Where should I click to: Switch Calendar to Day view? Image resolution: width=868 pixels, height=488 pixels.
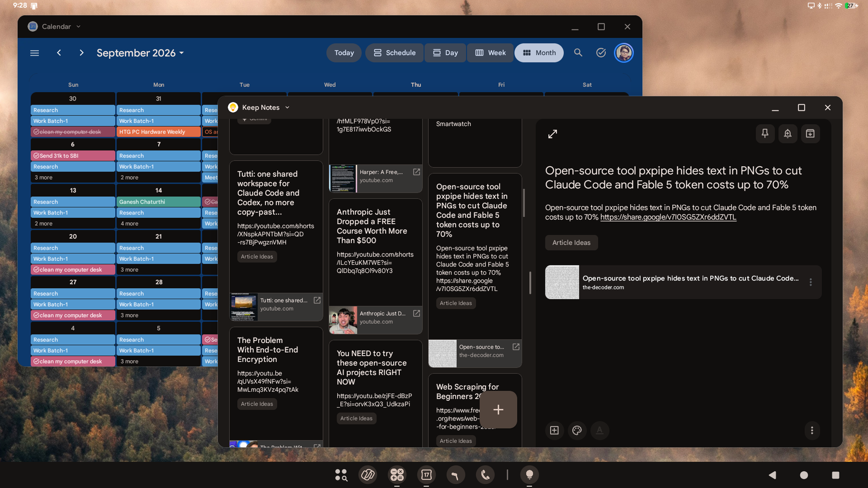click(x=445, y=53)
